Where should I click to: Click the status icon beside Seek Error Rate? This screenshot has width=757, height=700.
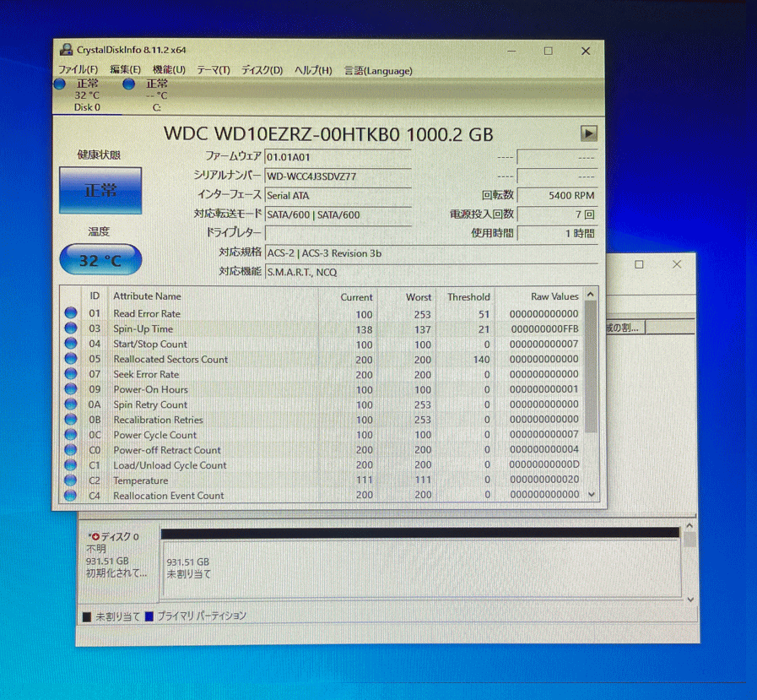pyautogui.click(x=70, y=374)
